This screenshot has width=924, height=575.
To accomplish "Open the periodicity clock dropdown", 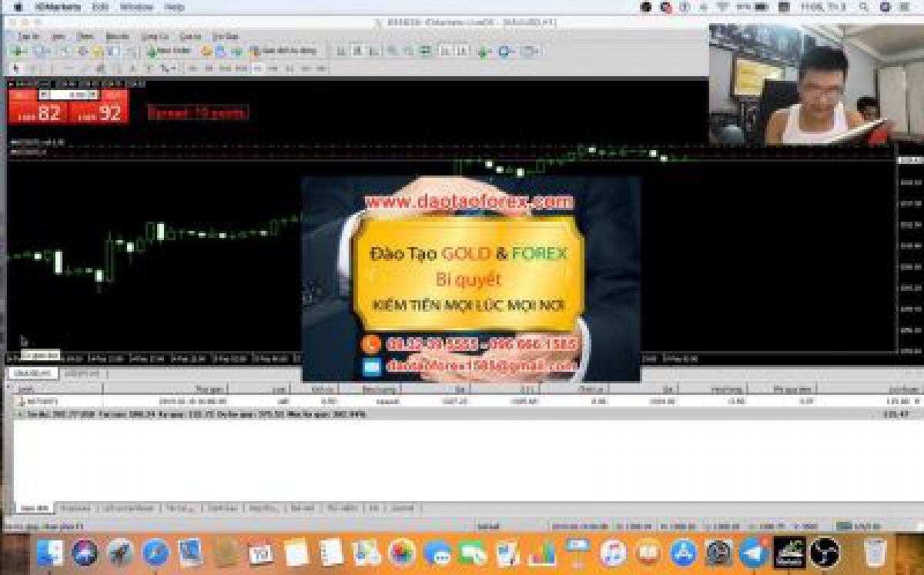I will click(x=505, y=52).
